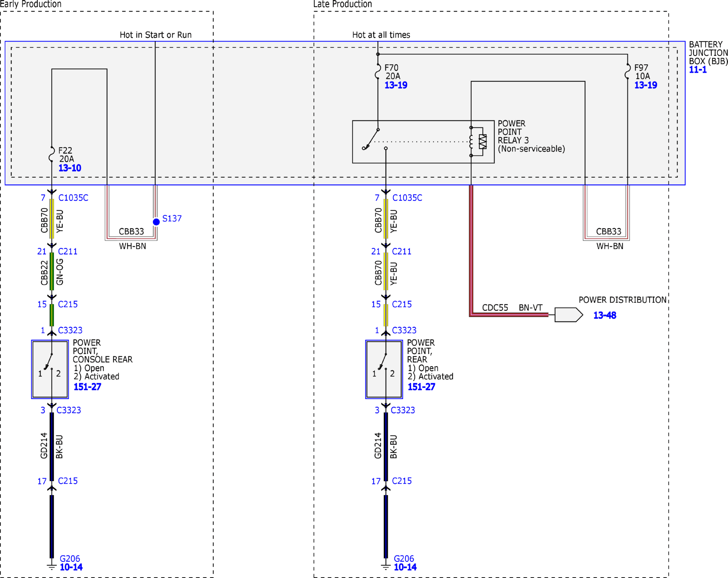Click the F97 10A fuse symbol
728x578 pixels.
click(628, 71)
